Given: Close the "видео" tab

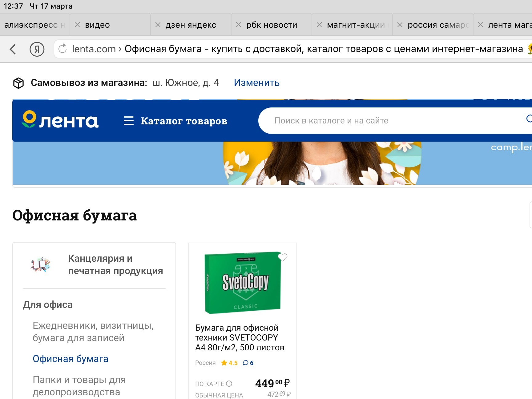Looking at the screenshot, I should 77,25.
